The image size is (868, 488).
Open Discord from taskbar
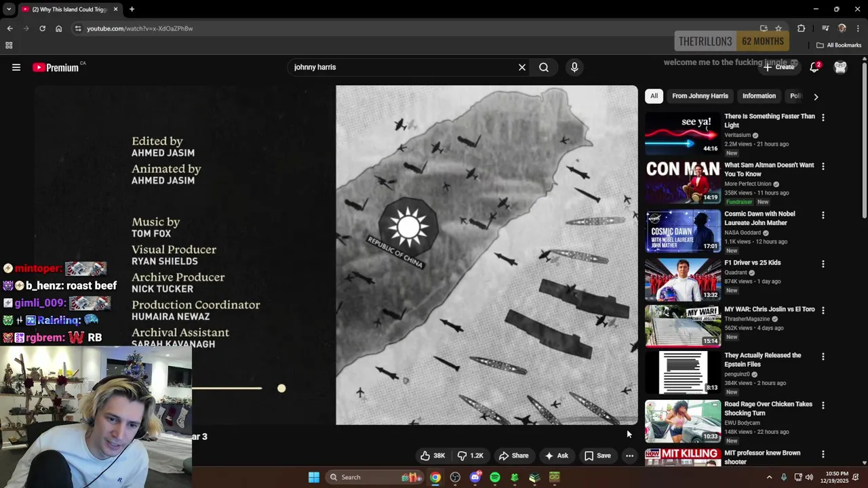(475, 477)
